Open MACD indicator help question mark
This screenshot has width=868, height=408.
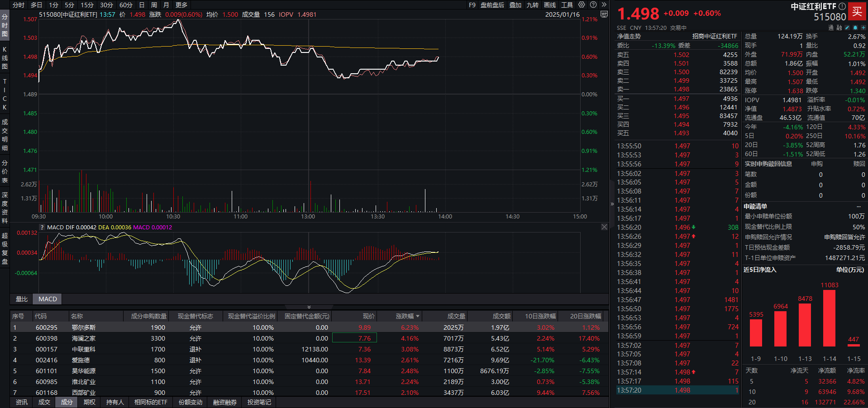click(43, 228)
